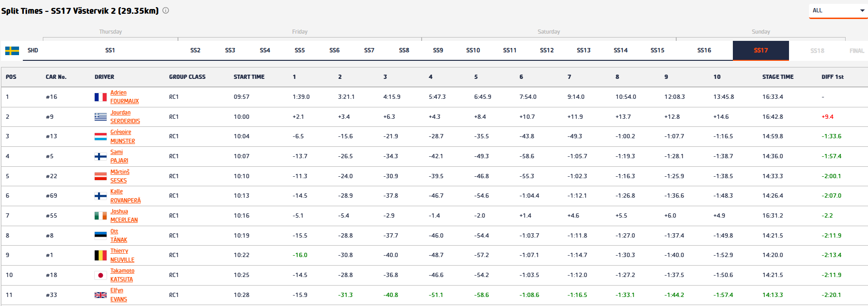Switch to stage SS7 tab
868x306 pixels.
(369, 50)
